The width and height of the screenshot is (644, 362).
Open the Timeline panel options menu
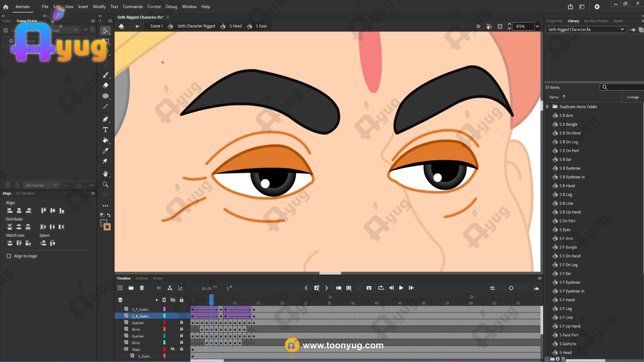(540, 278)
